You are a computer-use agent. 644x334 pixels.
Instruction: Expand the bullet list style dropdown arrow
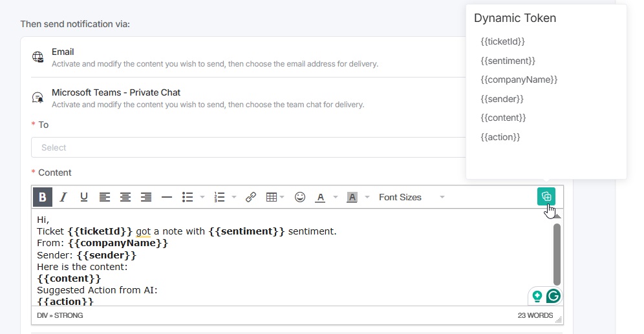[x=202, y=197]
